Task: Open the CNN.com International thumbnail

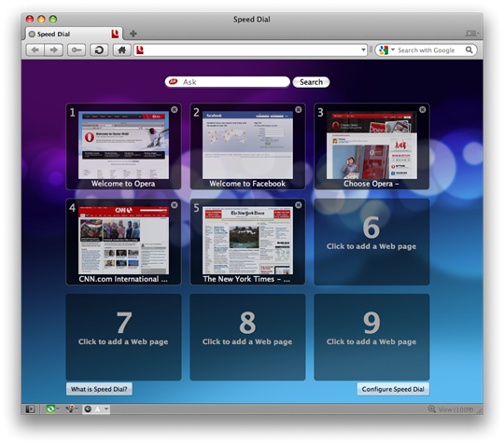Action: [123, 242]
